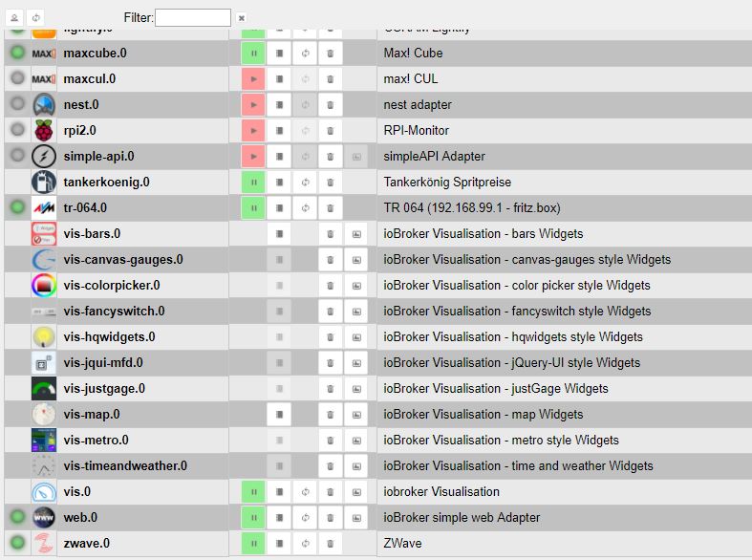Open settings for vis-map.0
Viewport: 752px width, 560px height.
click(279, 415)
